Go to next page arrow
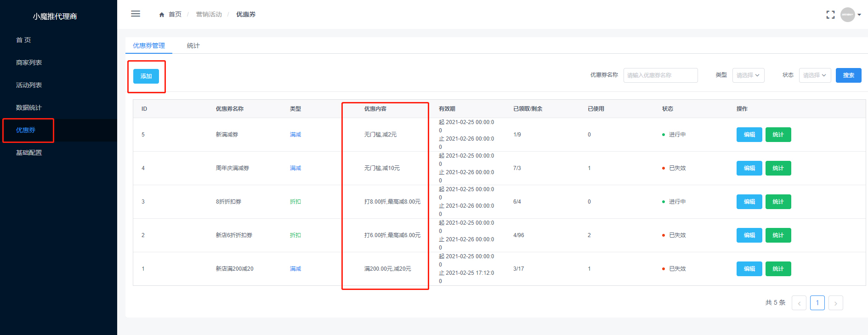This screenshot has height=335, width=868. (x=835, y=303)
